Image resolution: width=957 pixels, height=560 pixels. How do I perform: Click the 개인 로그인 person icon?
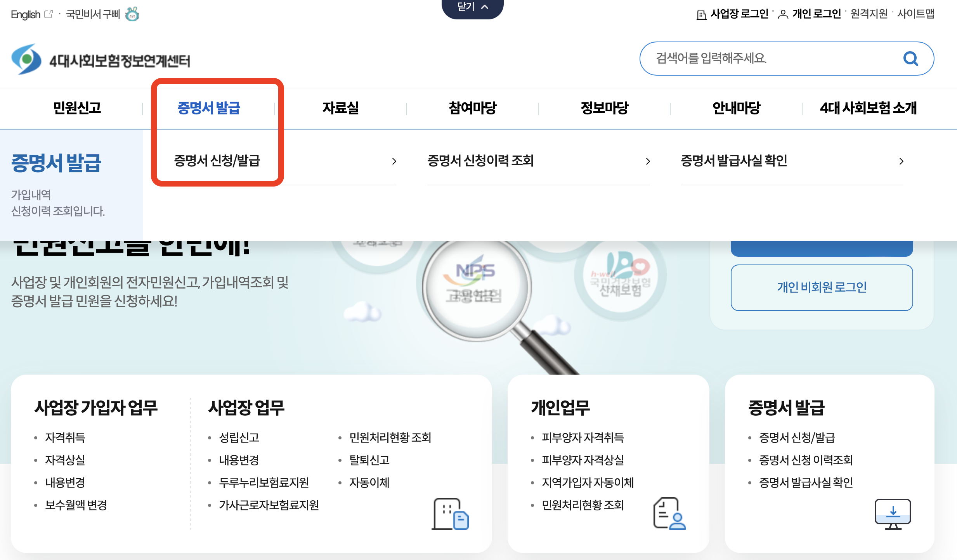coord(783,15)
